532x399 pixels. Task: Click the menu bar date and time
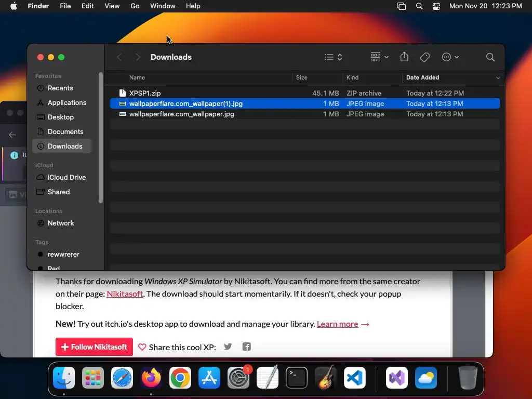[486, 6]
